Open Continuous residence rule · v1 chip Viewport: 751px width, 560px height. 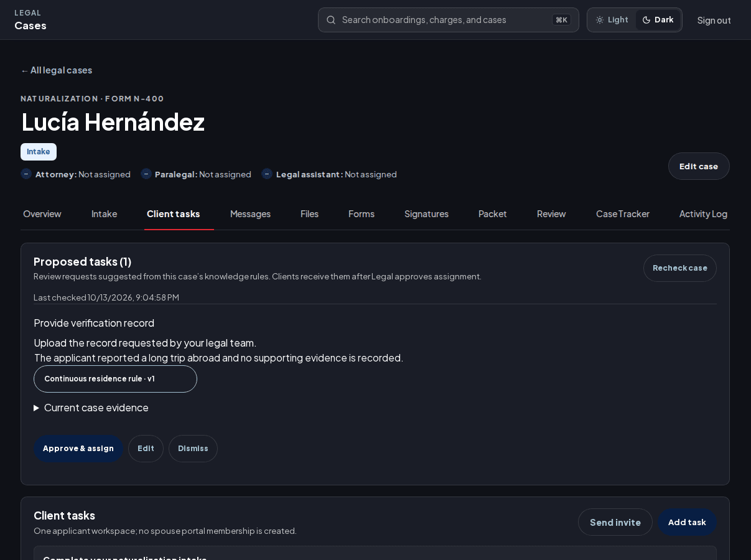tap(115, 379)
